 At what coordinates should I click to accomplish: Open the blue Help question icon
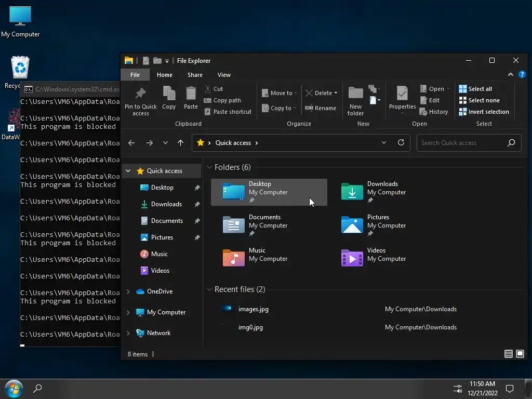522,75
